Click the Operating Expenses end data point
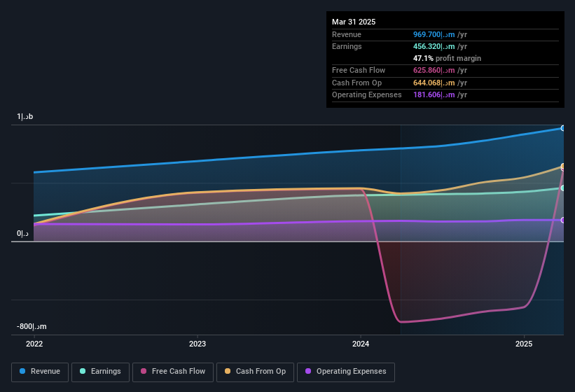 coord(563,220)
